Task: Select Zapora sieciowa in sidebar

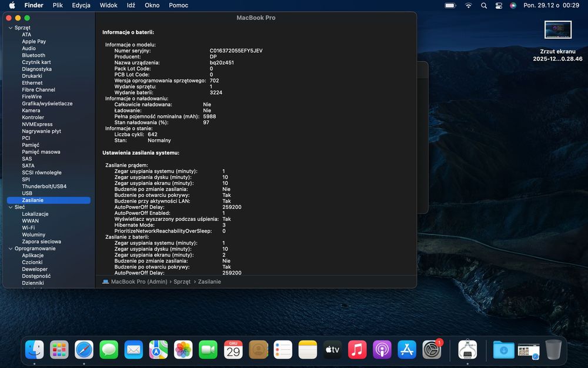Action: 41,242
